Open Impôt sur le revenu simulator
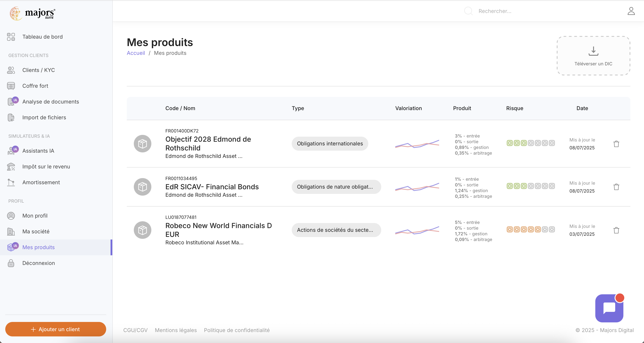The width and height of the screenshot is (644, 343). [x=46, y=166]
